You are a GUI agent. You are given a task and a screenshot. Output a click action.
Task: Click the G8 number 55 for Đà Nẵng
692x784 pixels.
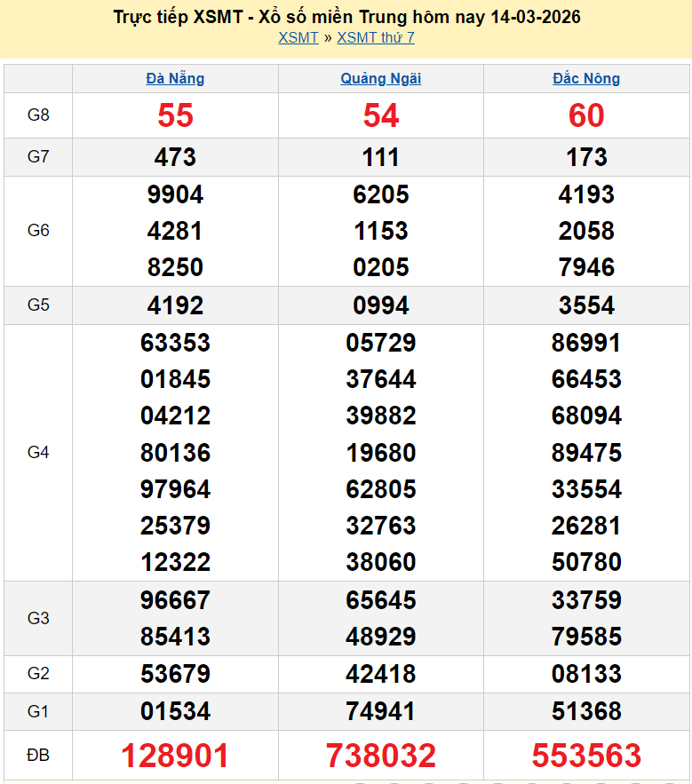[175, 115]
